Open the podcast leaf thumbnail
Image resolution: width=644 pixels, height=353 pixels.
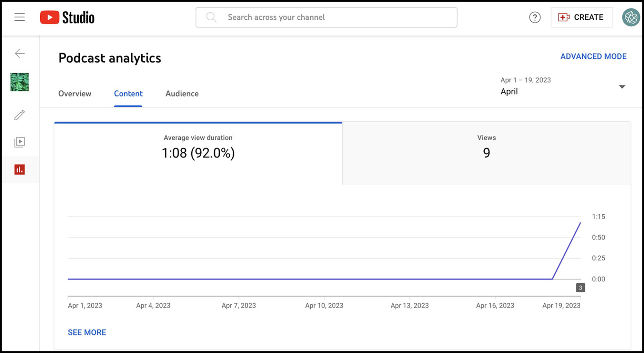tap(20, 82)
